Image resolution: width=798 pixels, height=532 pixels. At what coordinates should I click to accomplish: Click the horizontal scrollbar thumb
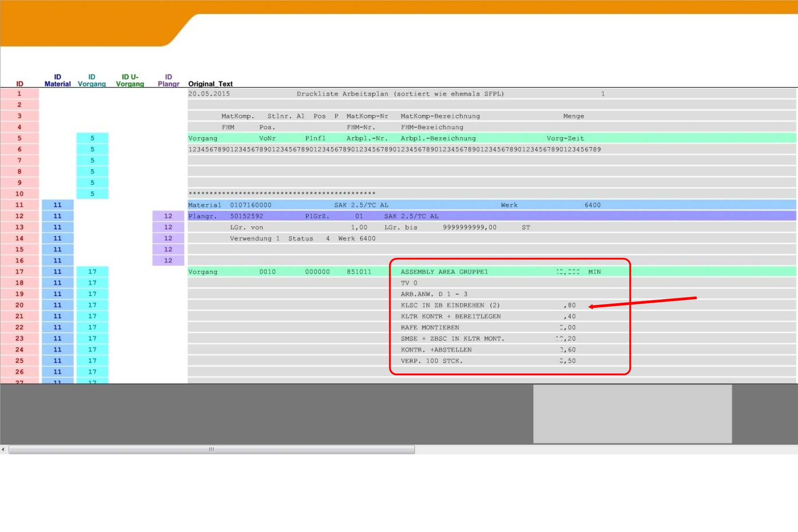point(211,450)
